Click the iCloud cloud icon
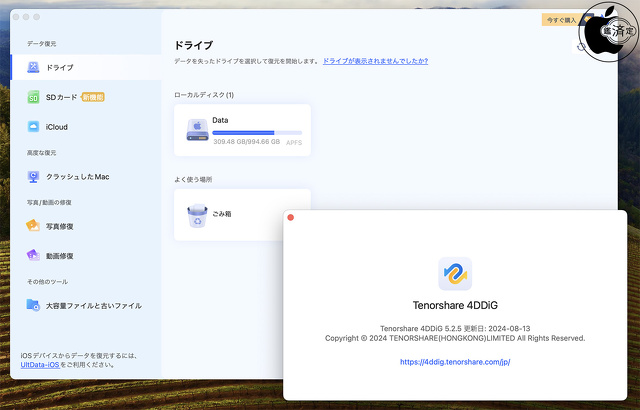Screen dimensions: 640x410 click(33, 126)
